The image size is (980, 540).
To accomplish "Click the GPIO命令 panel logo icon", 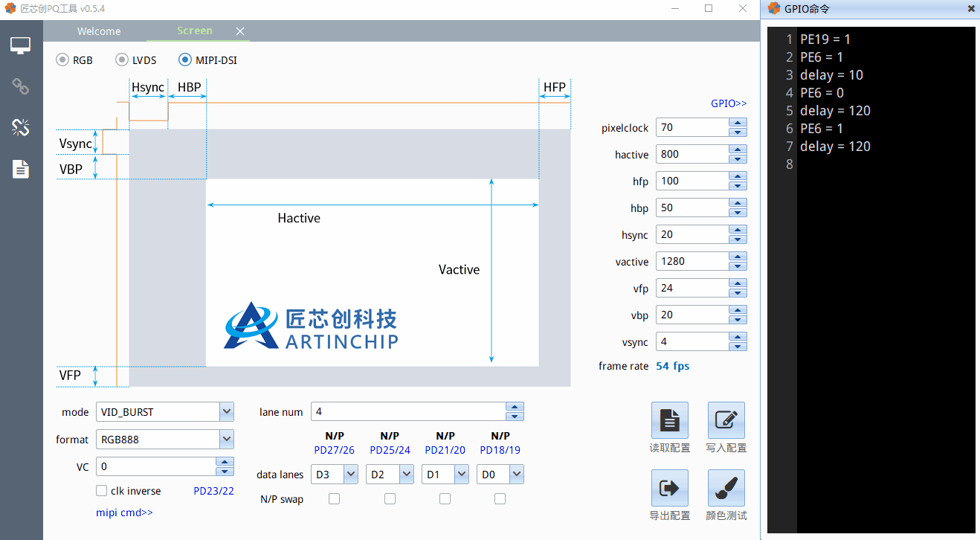I will [774, 9].
